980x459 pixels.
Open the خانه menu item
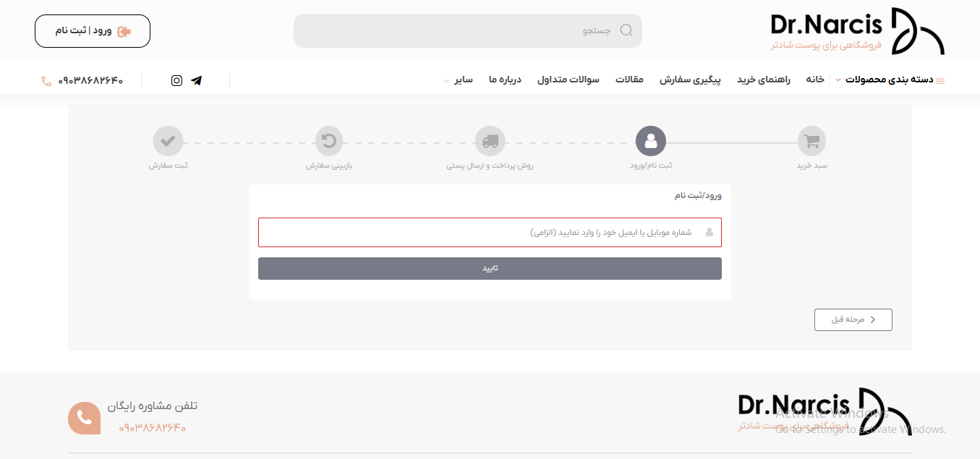pos(814,80)
